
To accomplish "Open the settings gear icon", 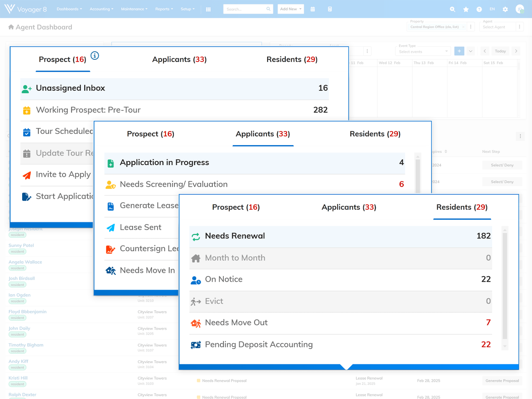I will click(505, 9).
